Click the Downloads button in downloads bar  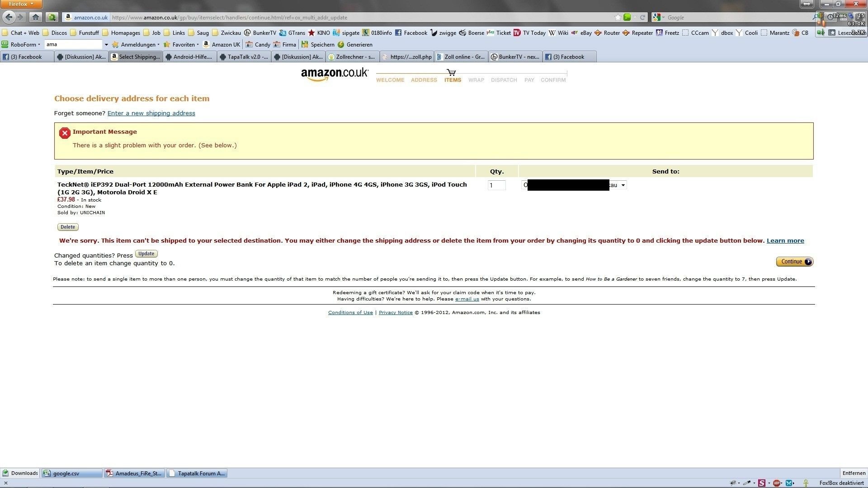[x=20, y=473]
